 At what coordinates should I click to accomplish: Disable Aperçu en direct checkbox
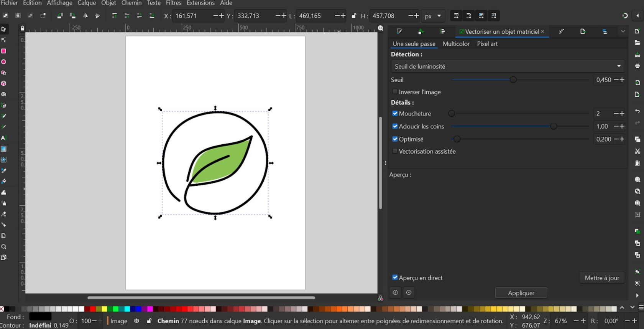coord(395,277)
